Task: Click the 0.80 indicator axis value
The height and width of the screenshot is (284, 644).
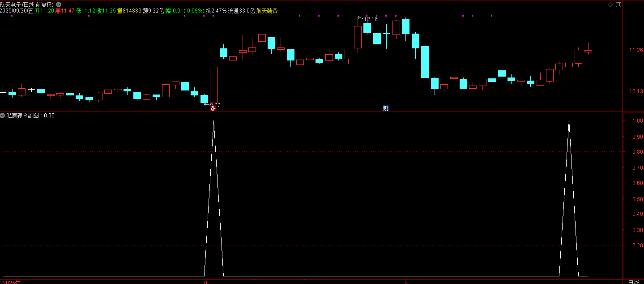Action: point(637,152)
